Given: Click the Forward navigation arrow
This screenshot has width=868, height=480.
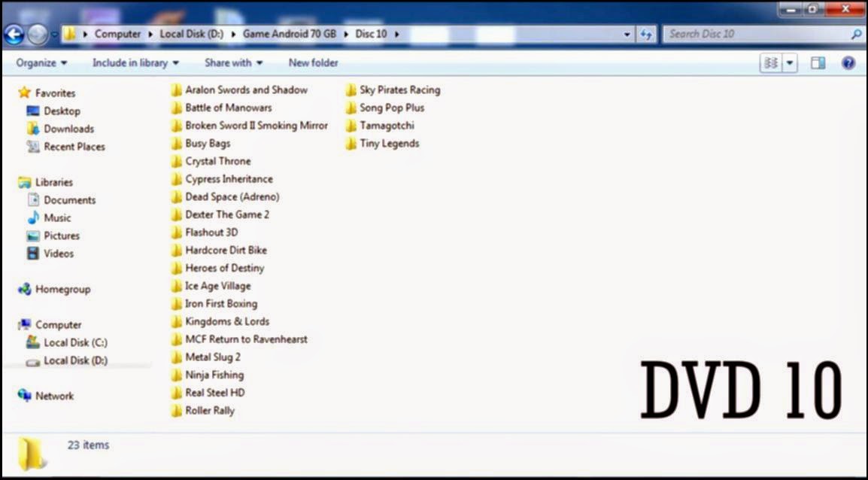Looking at the screenshot, I should pos(38,35).
